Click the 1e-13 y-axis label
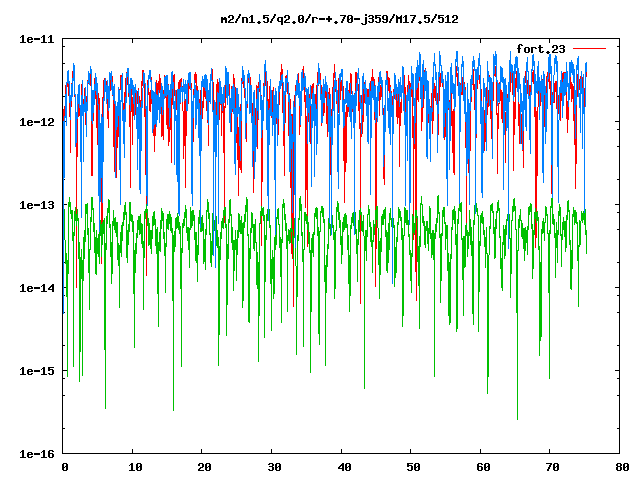640x480 pixels. [x=37, y=205]
